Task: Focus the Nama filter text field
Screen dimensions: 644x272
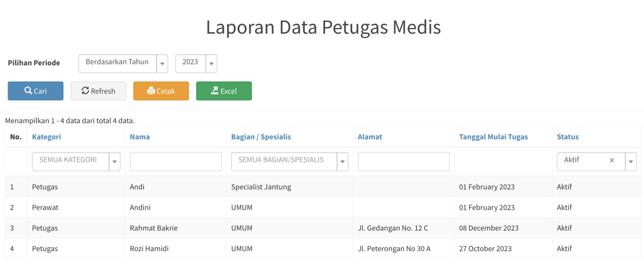Action: [176, 161]
